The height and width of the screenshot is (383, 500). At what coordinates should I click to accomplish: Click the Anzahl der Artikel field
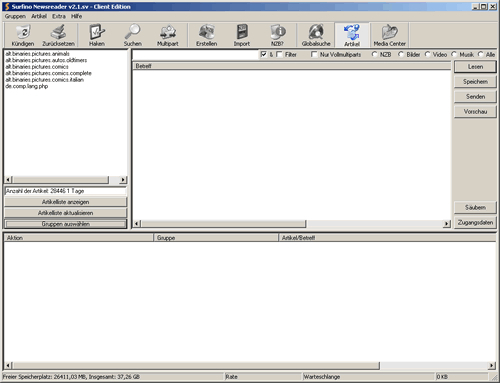pos(66,191)
